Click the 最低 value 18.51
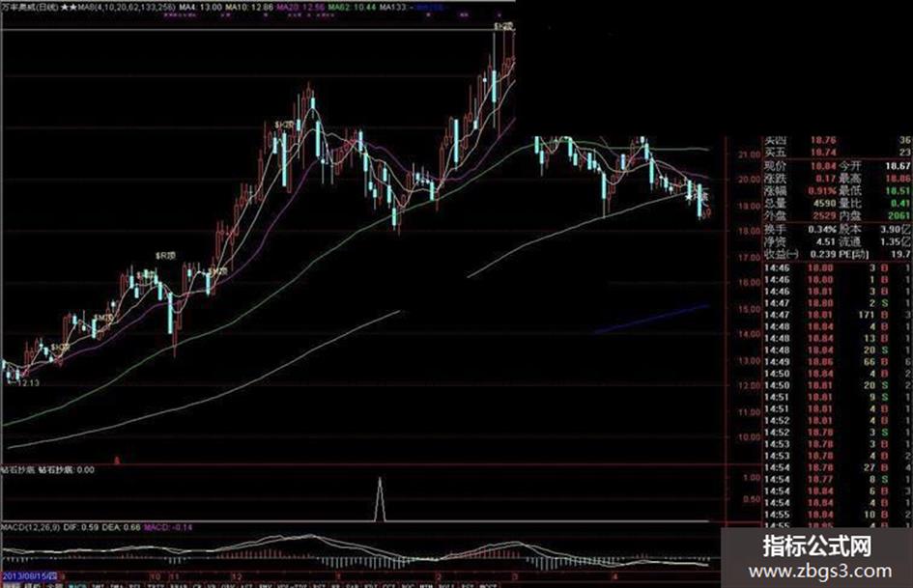 point(898,191)
